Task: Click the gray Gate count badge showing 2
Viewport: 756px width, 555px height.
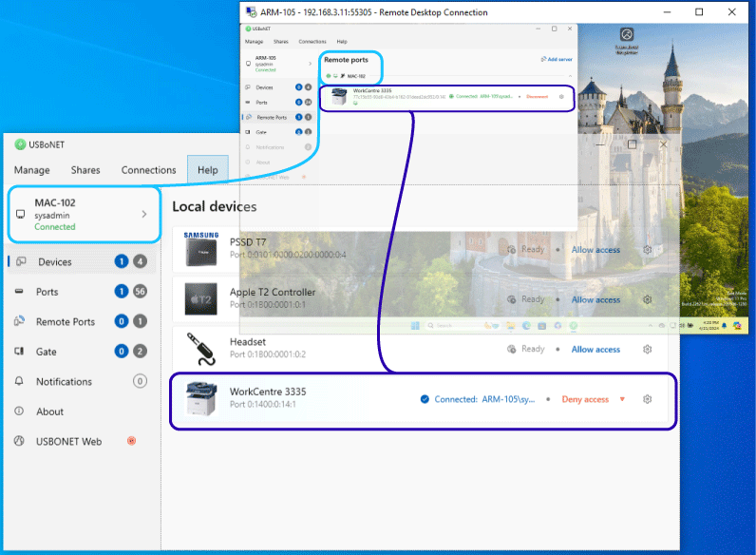Action: (x=140, y=351)
